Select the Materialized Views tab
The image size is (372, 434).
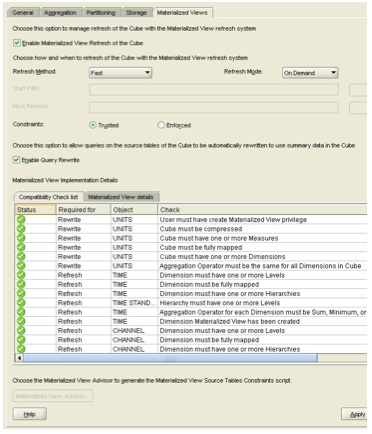tap(182, 13)
